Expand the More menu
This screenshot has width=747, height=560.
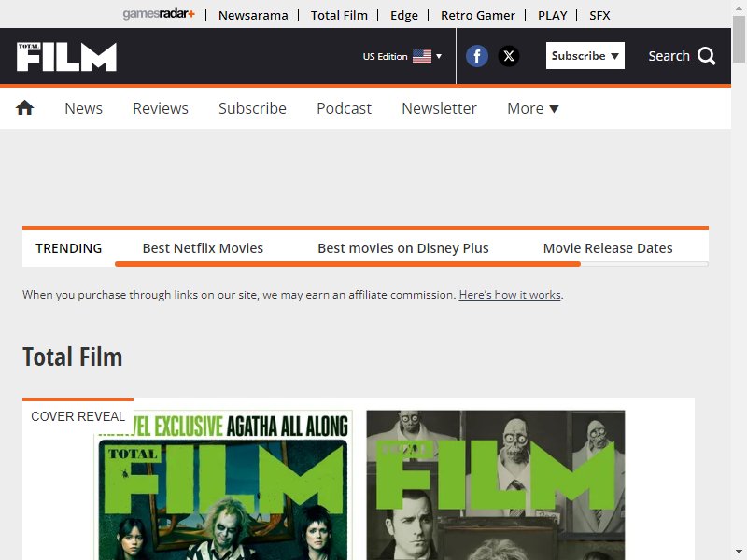[x=532, y=108]
